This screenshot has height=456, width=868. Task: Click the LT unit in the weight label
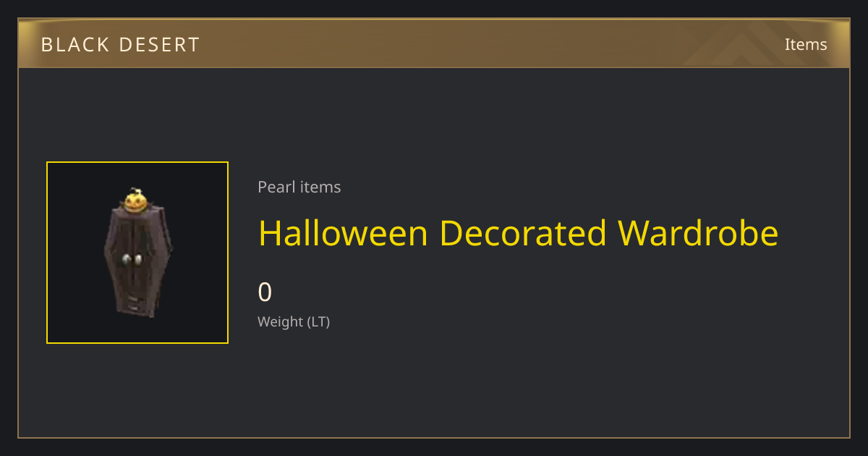pyautogui.click(x=318, y=322)
